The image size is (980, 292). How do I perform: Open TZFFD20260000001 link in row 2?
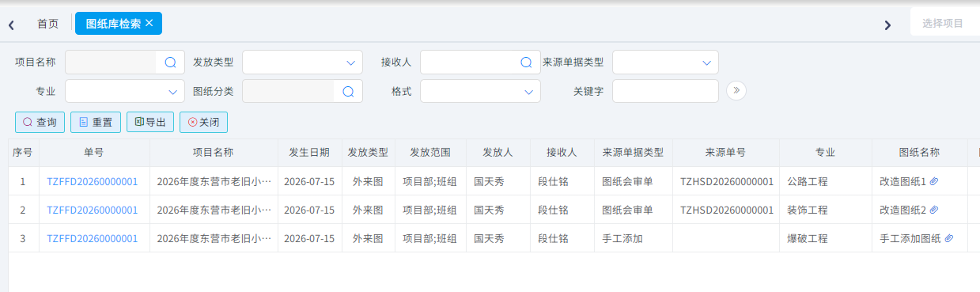pyautogui.click(x=93, y=210)
